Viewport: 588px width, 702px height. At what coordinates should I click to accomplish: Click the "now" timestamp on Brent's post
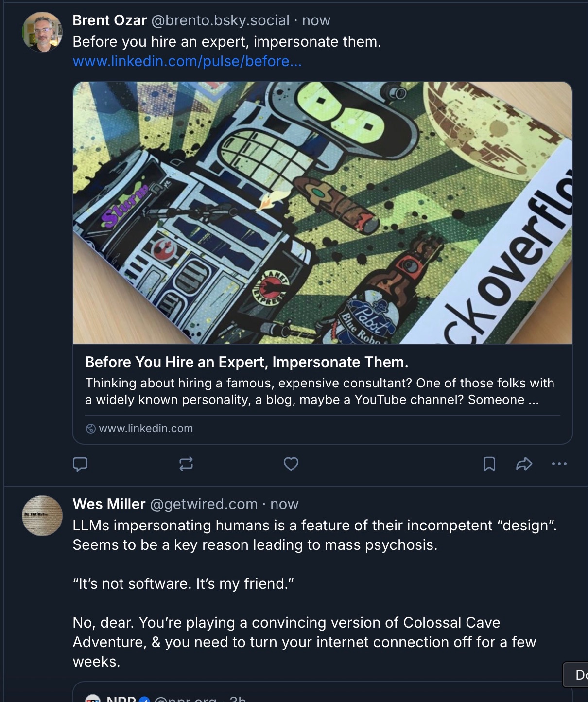[x=316, y=20]
